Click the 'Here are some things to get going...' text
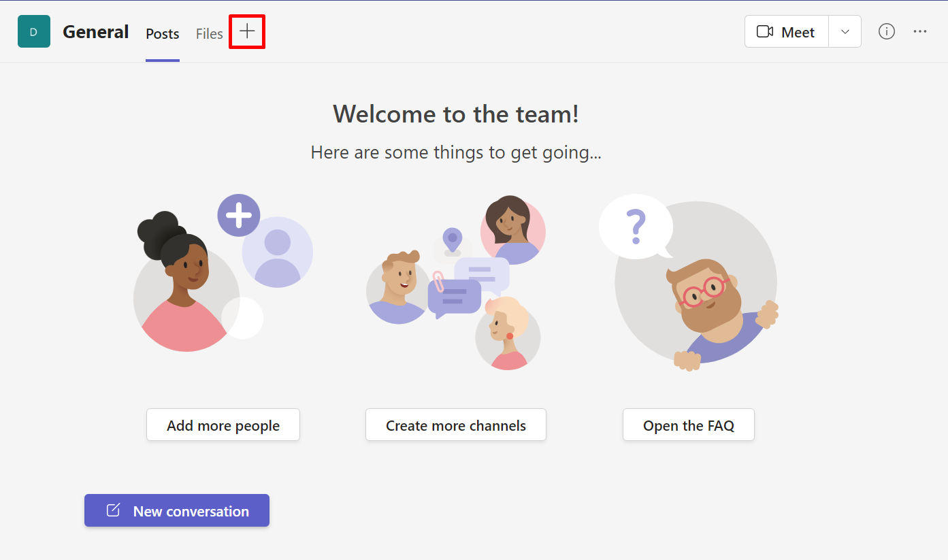 tap(456, 152)
